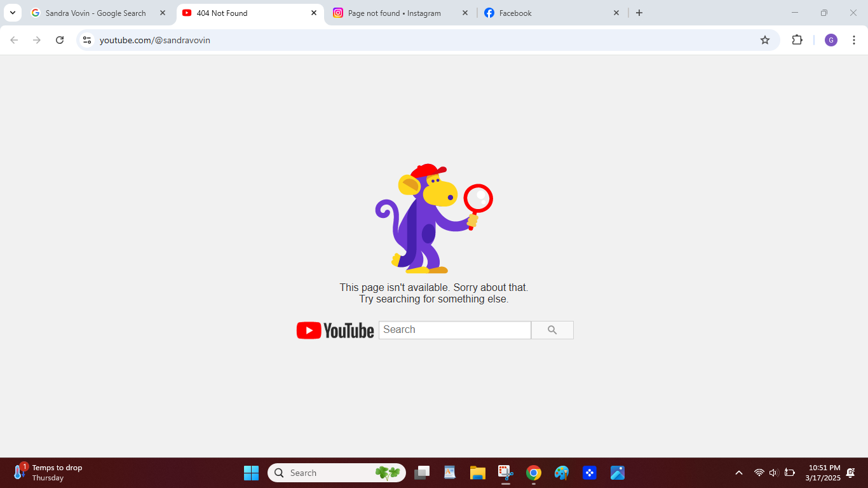The image size is (868, 488).
Task: Open Wi-Fi network settings in tray
Action: coord(759,473)
